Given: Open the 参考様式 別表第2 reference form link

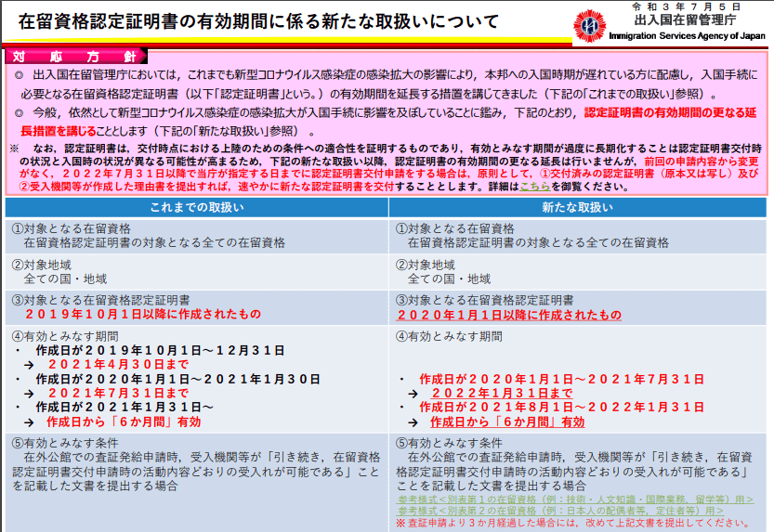Looking at the screenshot, I should (560, 511).
